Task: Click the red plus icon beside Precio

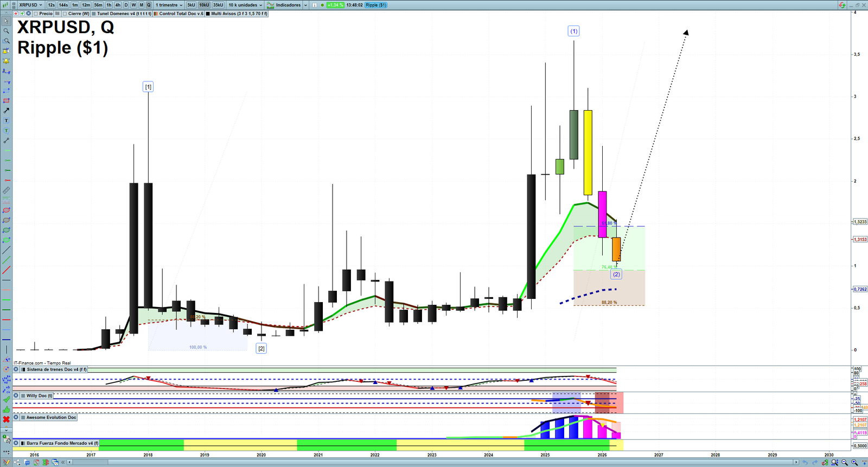Action: pyautogui.click(x=16, y=14)
